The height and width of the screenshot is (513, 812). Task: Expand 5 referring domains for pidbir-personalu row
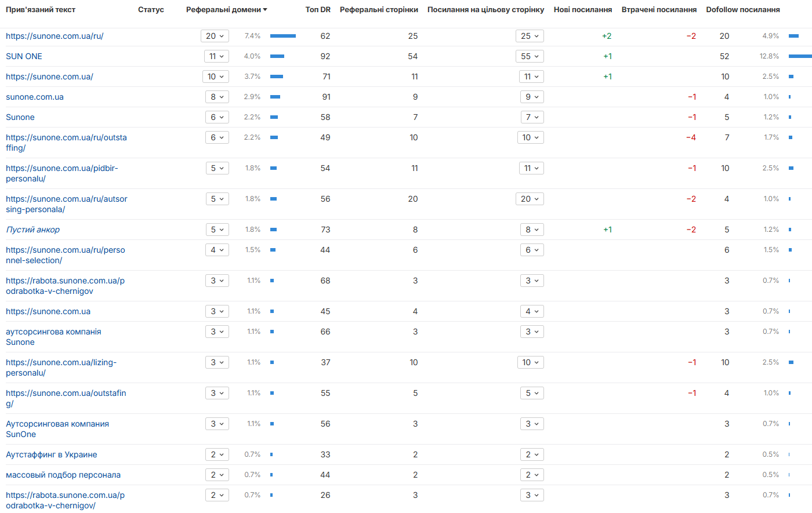217,168
